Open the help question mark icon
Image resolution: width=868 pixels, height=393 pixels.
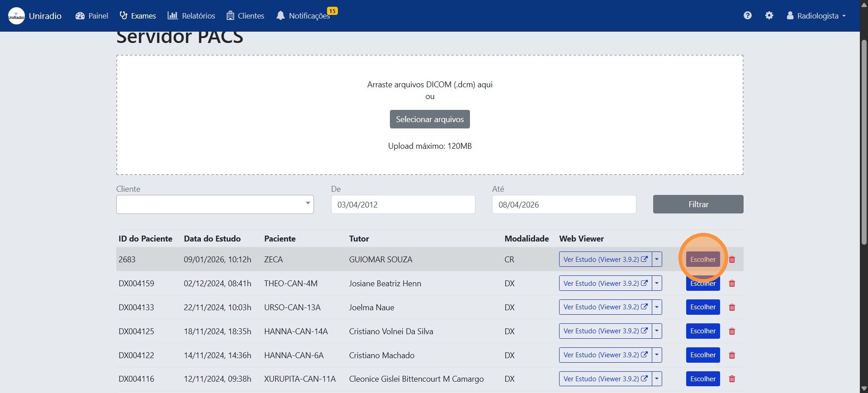(x=747, y=16)
